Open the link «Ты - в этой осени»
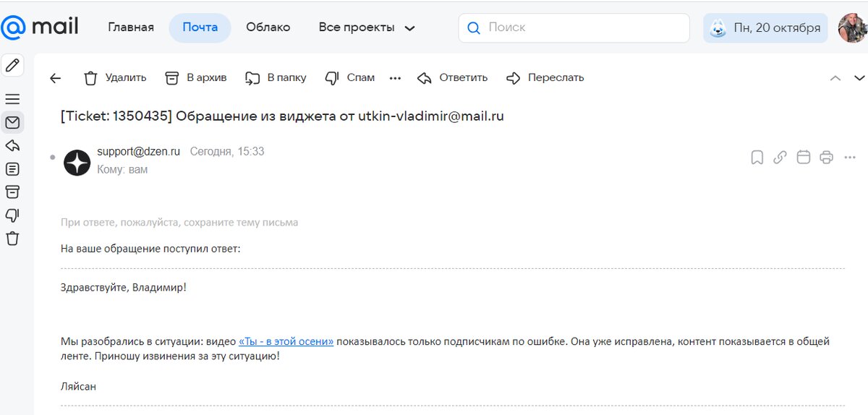 [286, 341]
